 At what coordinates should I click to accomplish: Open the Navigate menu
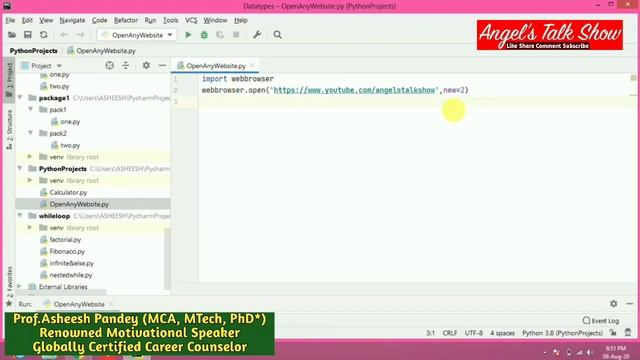[72, 20]
